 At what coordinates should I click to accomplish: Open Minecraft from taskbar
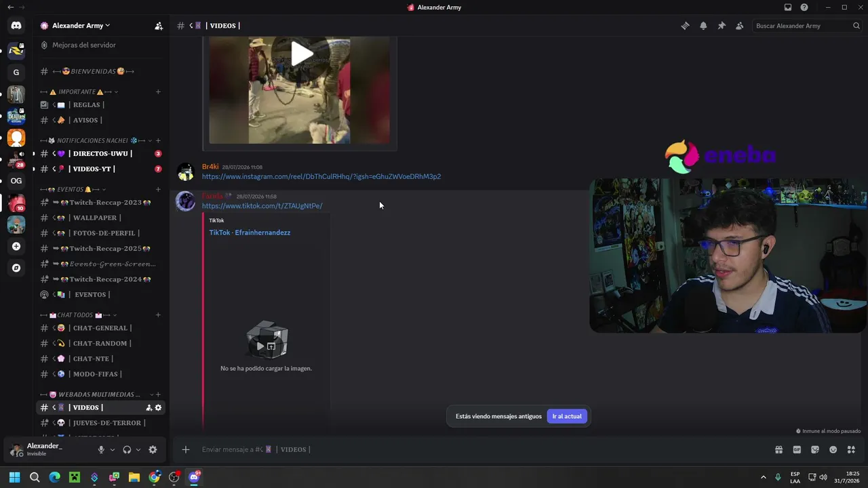pyautogui.click(x=75, y=477)
